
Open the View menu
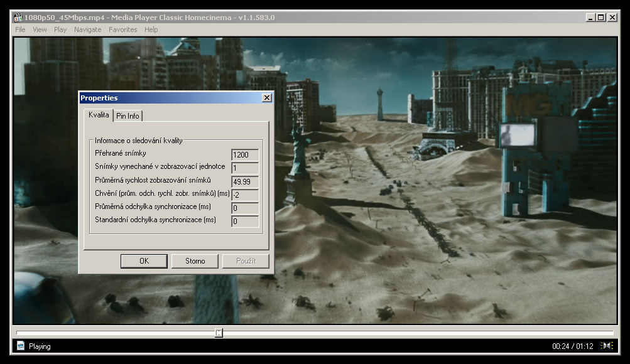40,29
